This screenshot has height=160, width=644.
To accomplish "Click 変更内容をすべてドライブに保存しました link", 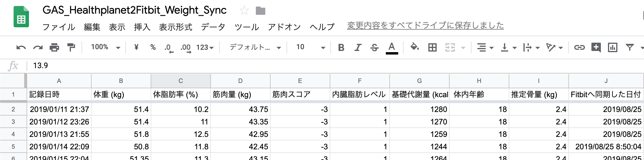I will pyautogui.click(x=425, y=26).
